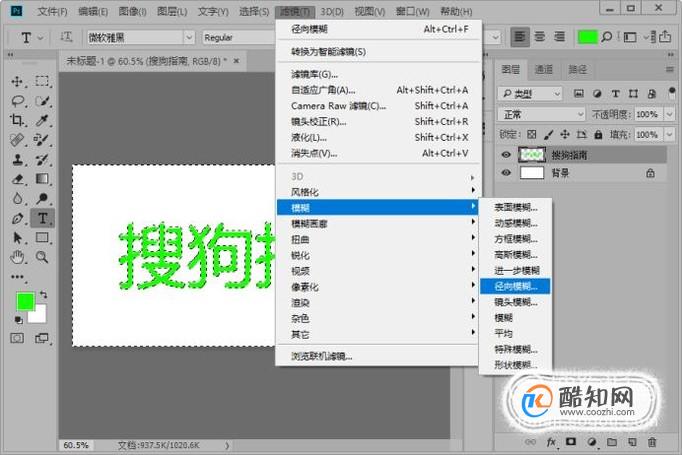Open the opacity 不透明度 dropdown arrow
Viewport: 682px width, 455px height.
pos(669,114)
